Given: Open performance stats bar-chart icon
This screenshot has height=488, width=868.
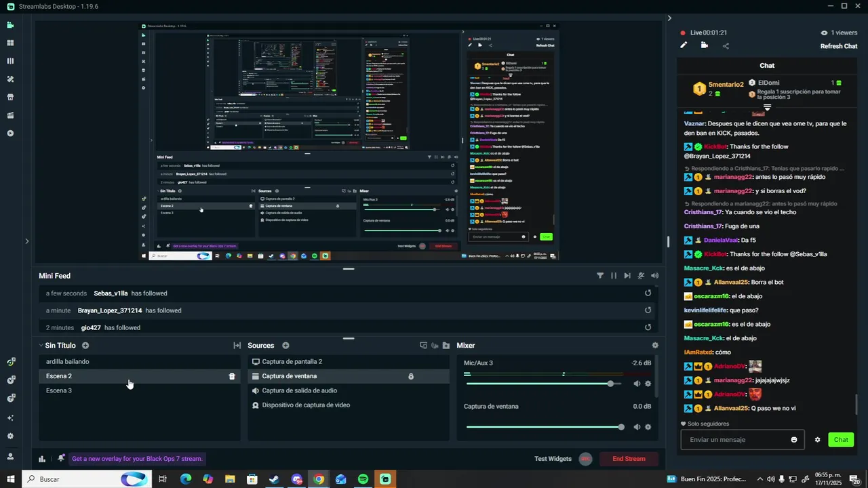Looking at the screenshot, I should pos(42,459).
